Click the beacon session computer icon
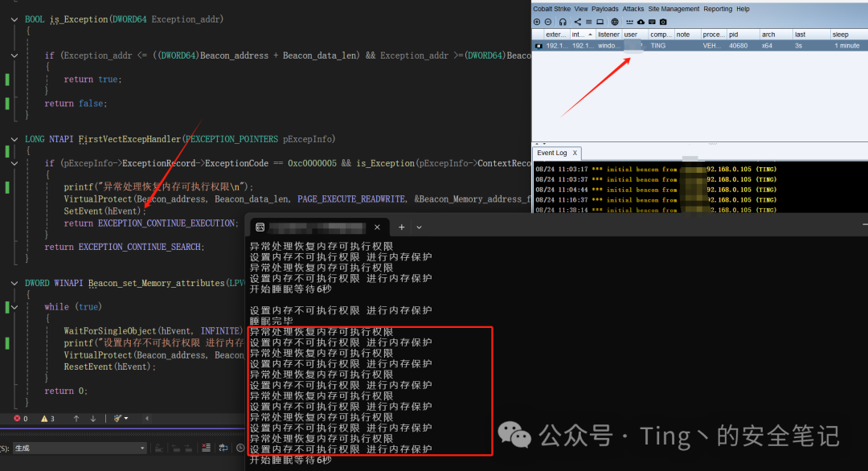 point(538,46)
